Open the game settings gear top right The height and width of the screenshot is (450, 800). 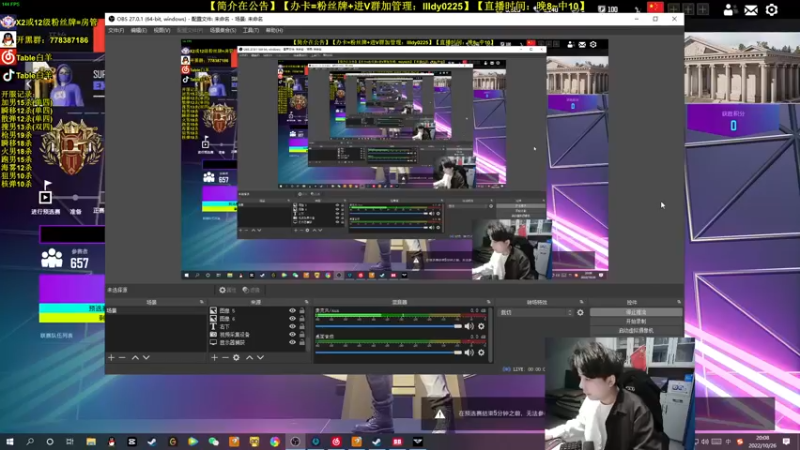(x=771, y=10)
